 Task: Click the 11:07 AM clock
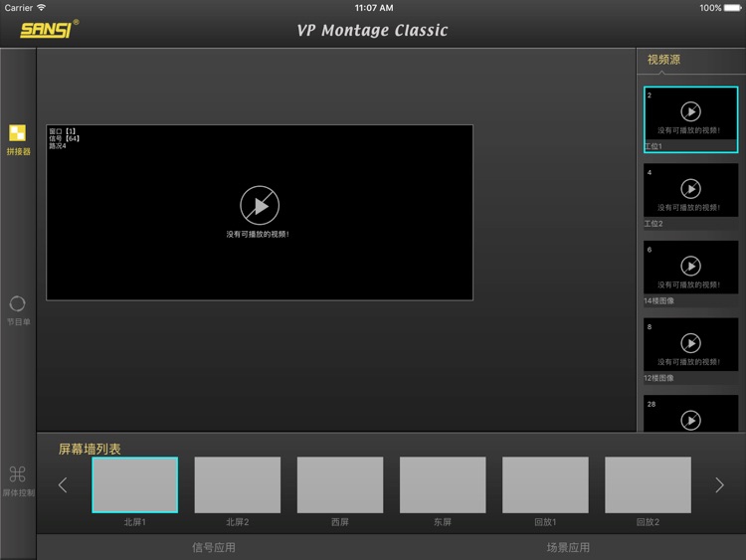(374, 8)
